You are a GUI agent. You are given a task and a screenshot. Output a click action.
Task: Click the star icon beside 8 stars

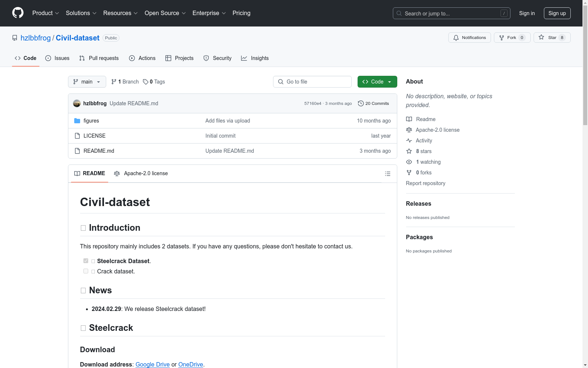409,151
